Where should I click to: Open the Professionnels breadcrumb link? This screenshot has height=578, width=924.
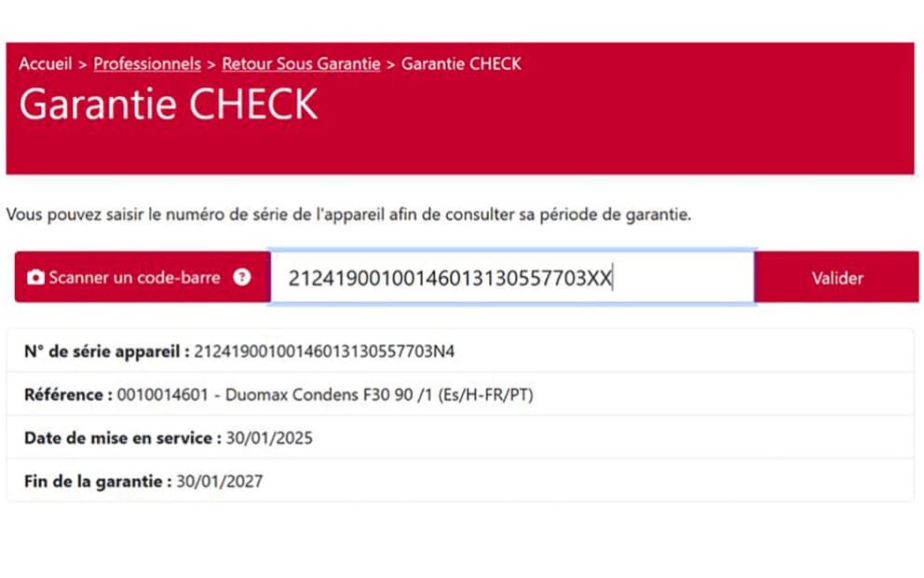coord(147,64)
